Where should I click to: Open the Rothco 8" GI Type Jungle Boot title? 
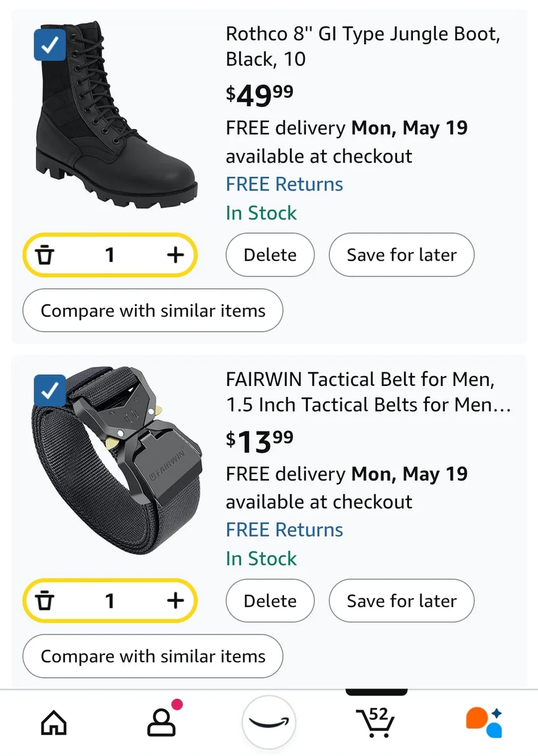[x=362, y=46]
